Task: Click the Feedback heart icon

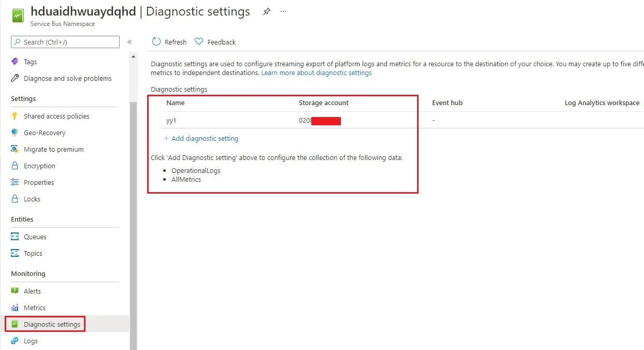Action: [199, 42]
